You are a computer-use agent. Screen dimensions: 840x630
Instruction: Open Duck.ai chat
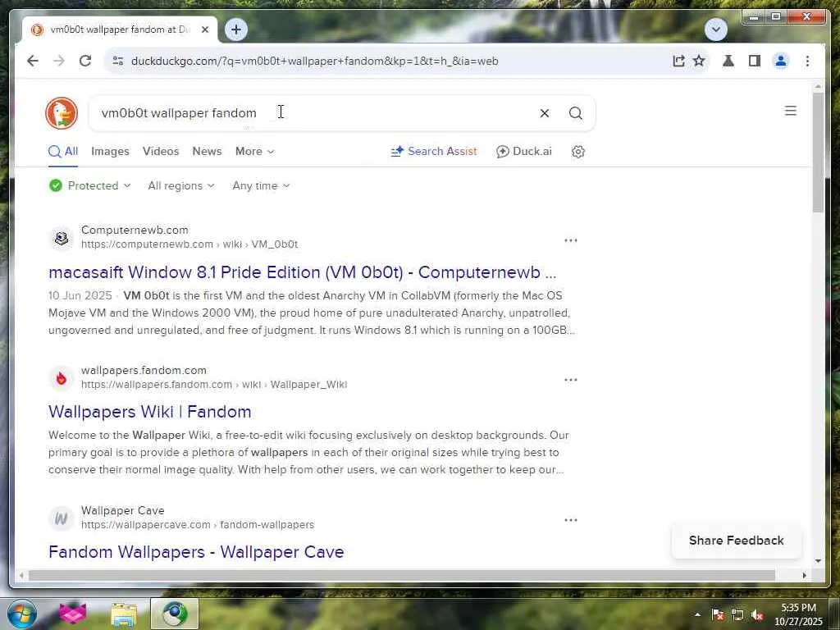coord(524,152)
